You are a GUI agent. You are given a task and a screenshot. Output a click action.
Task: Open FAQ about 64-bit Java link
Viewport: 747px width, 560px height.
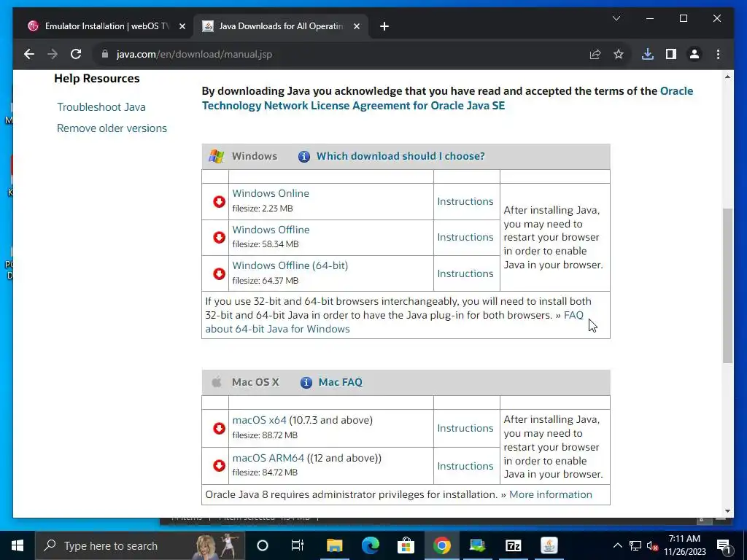[x=277, y=329]
